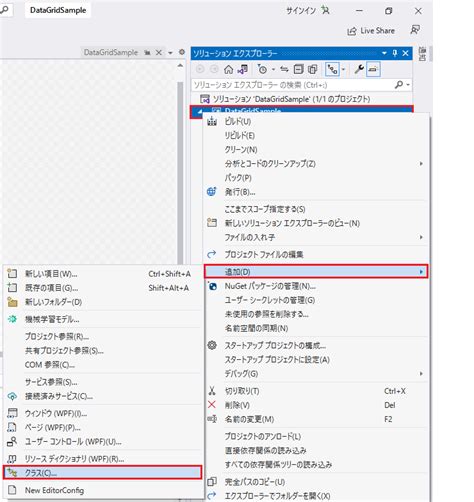The height and width of the screenshot is (502, 474).
Task: Toggle auto-hide pin on Solution Explorer
Action: point(395,53)
